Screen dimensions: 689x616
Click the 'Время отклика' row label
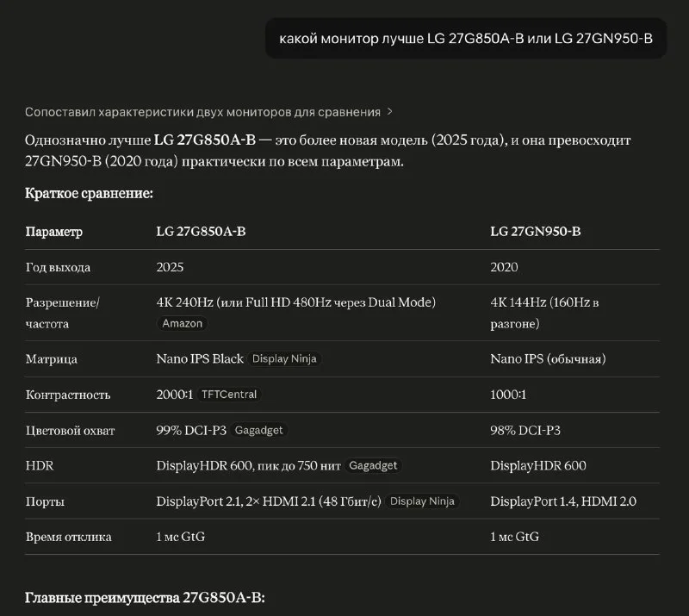tap(69, 537)
